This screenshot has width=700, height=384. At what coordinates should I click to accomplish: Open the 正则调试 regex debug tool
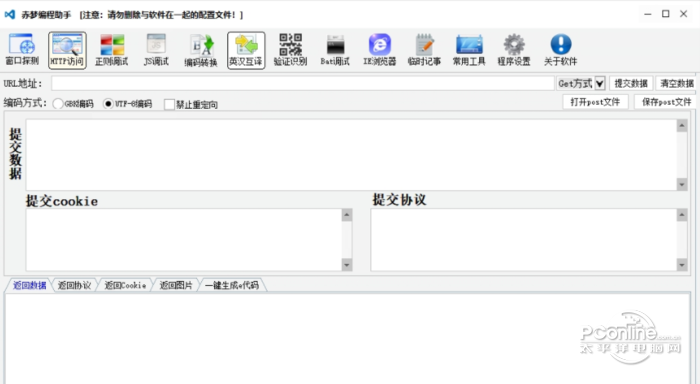(112, 50)
